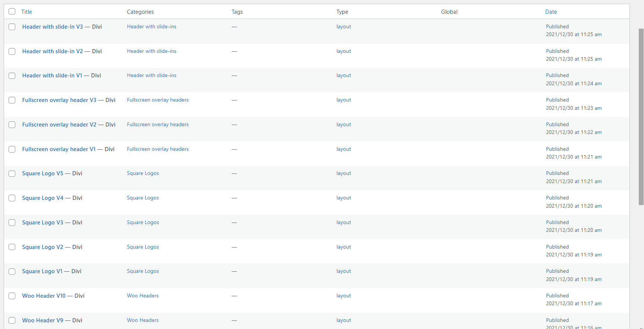Image resolution: width=644 pixels, height=329 pixels.
Task: Tick the select-all checkbox beside Title
Action: point(12,12)
